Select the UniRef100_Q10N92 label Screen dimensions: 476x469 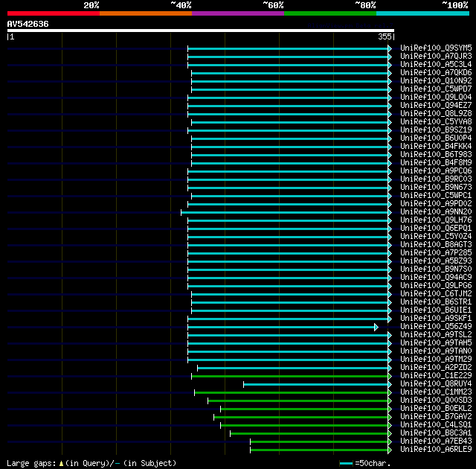click(436, 81)
